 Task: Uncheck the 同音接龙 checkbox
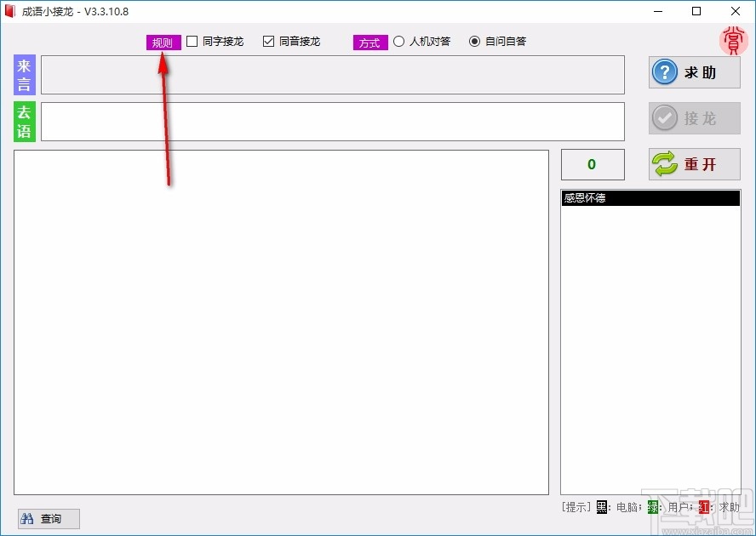coord(268,41)
